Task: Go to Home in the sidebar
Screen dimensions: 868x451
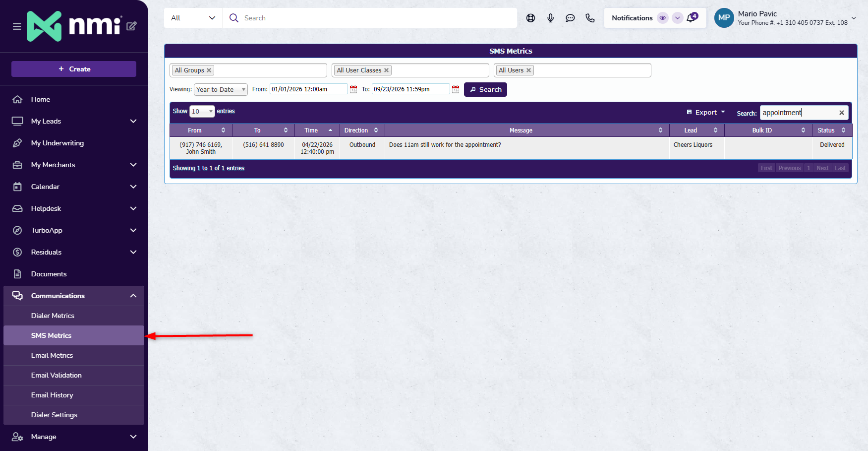Action: [74, 99]
